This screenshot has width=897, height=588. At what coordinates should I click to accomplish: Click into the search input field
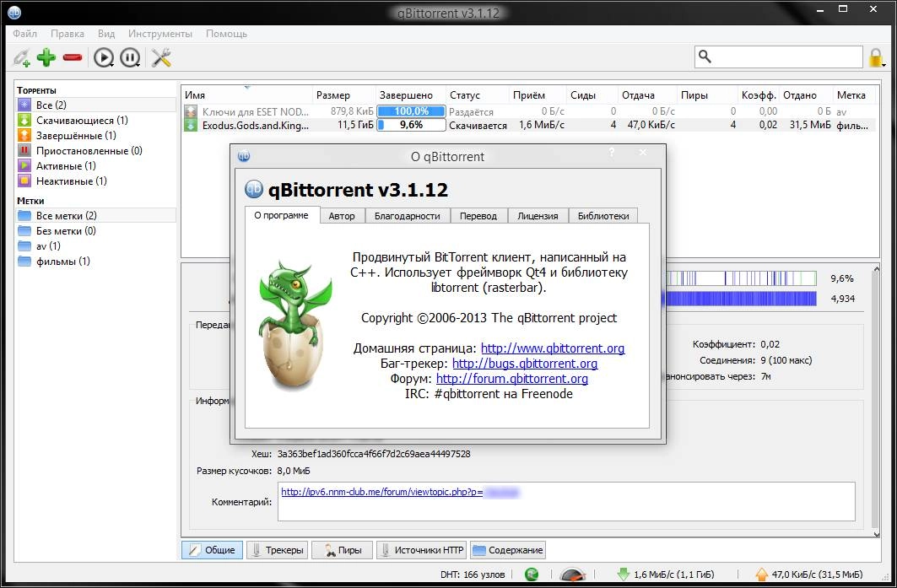787,57
